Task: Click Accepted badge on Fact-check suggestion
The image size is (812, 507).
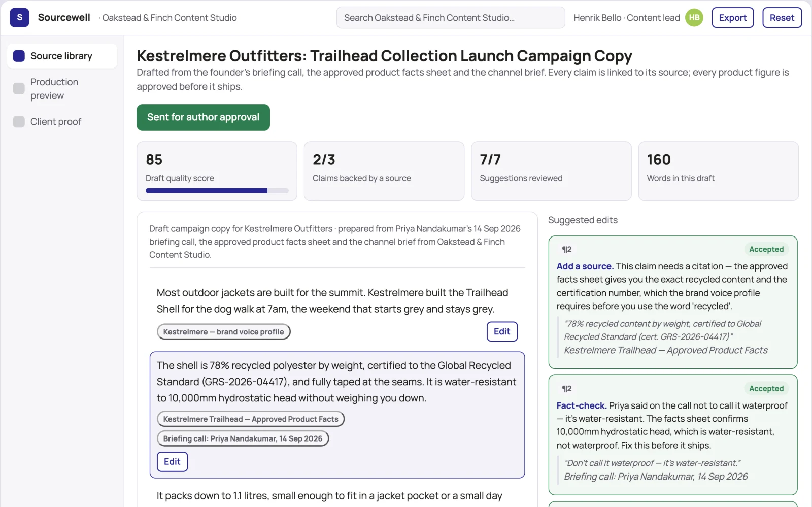Action: 766,388
